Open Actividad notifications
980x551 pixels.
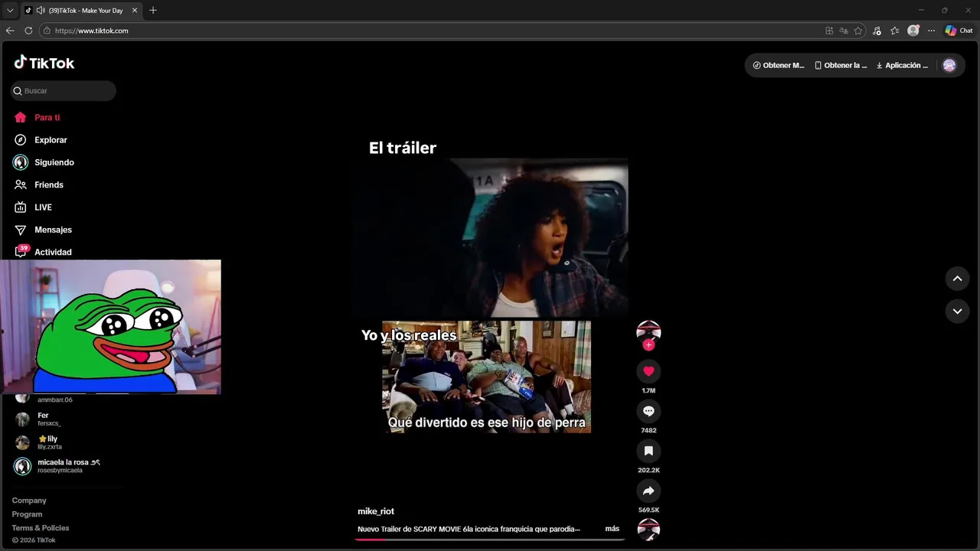pyautogui.click(x=42, y=252)
